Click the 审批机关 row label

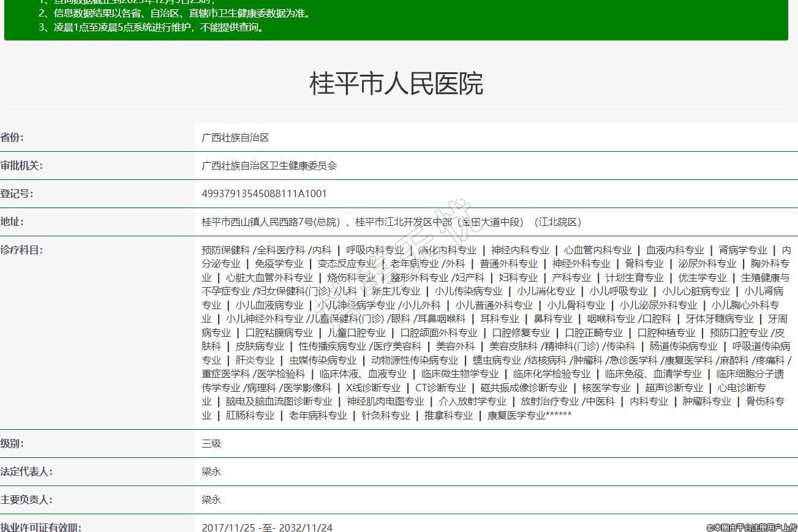click(x=21, y=165)
